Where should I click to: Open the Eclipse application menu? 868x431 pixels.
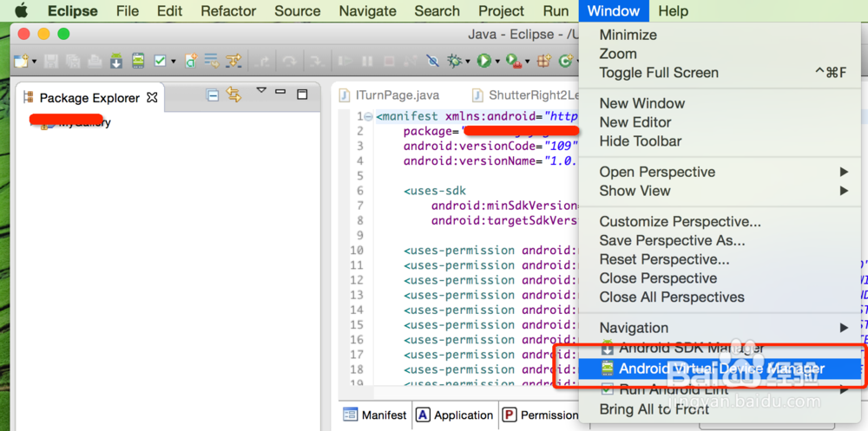point(73,11)
